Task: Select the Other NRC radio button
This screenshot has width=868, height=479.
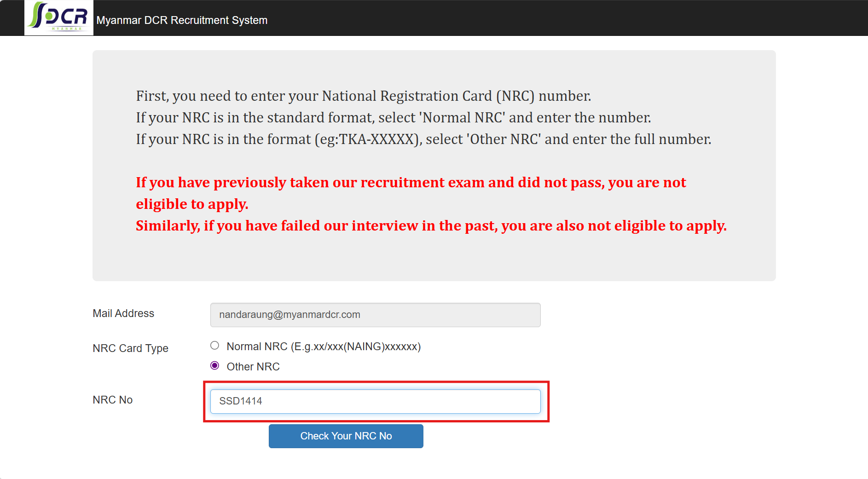Action: pyautogui.click(x=214, y=366)
